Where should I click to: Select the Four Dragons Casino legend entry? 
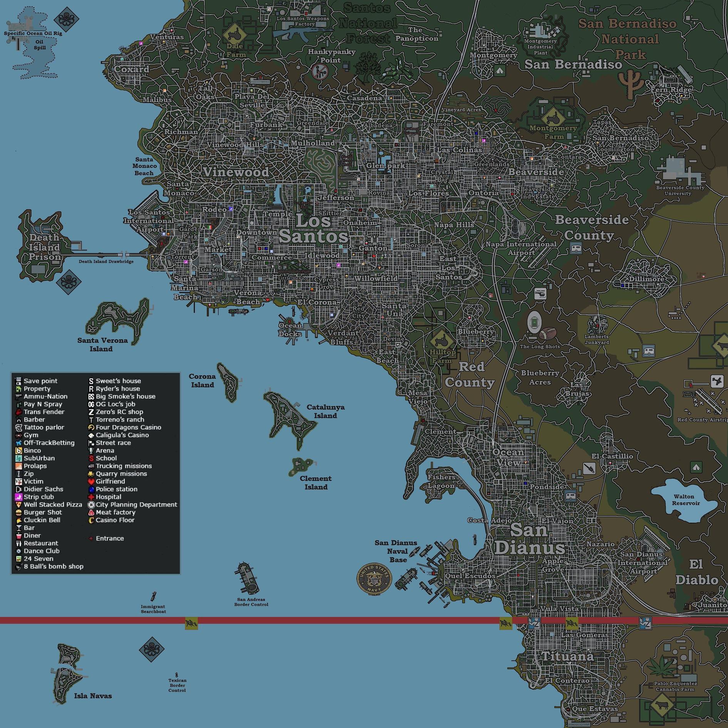coord(124,427)
